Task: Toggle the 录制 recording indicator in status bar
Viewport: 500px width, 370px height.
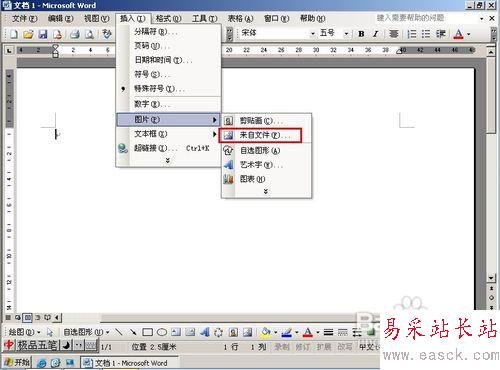Action: point(282,347)
